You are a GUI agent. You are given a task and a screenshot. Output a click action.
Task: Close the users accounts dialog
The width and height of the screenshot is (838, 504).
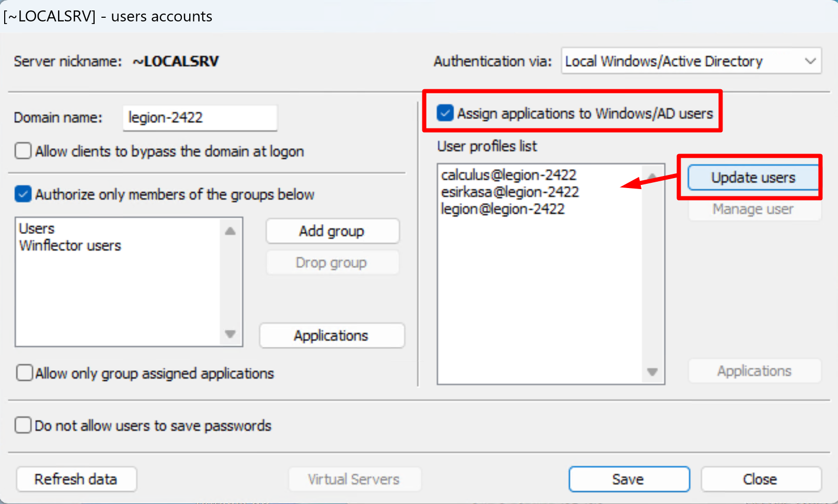pyautogui.click(x=760, y=479)
